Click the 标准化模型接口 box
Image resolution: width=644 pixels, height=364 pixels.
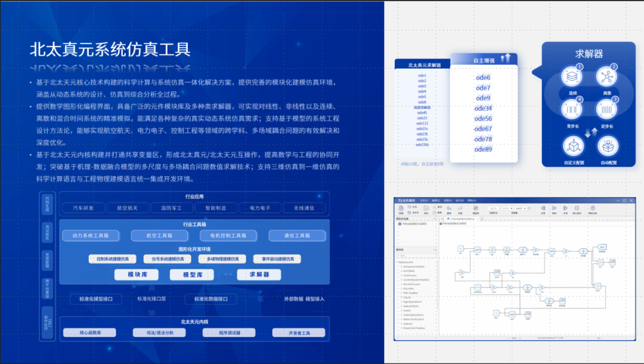(x=96, y=299)
